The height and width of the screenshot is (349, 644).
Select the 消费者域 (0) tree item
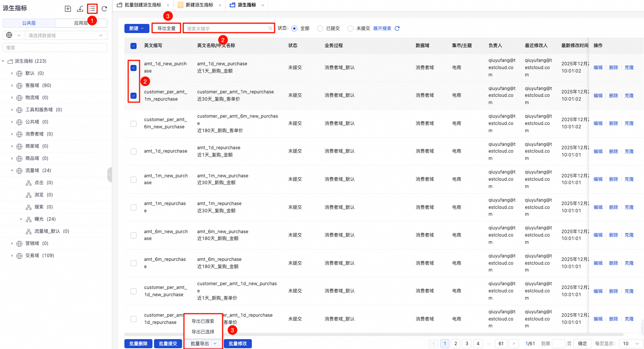tap(39, 134)
